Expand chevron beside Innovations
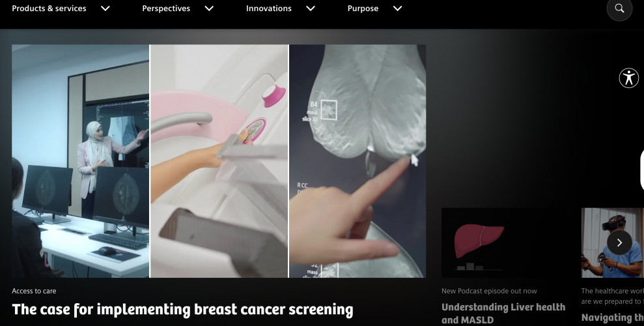This screenshot has height=326, width=644. [x=311, y=8]
